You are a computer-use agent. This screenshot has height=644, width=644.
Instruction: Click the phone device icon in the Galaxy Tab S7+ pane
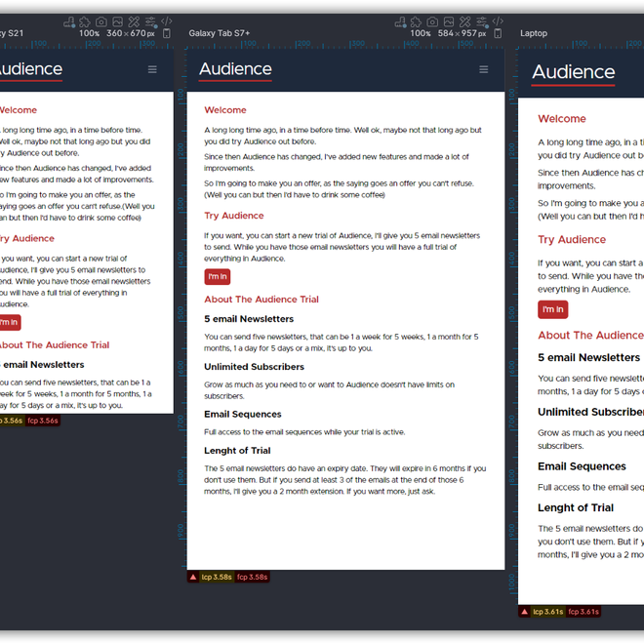tap(498, 34)
